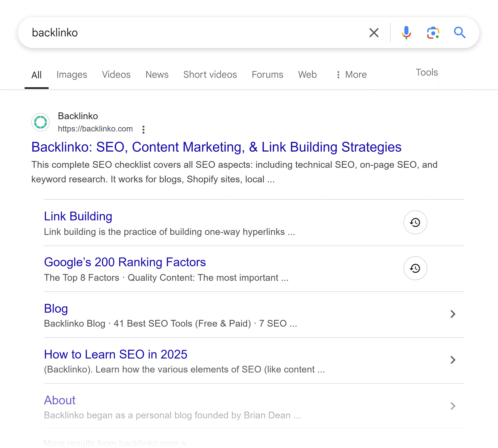
Task: Click the history icon next to Link Building
Action: coord(415,222)
